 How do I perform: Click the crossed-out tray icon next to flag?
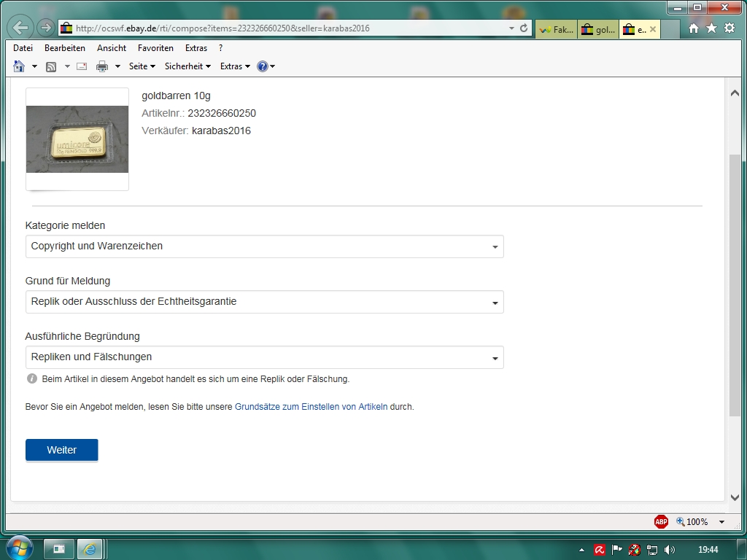[634, 550]
